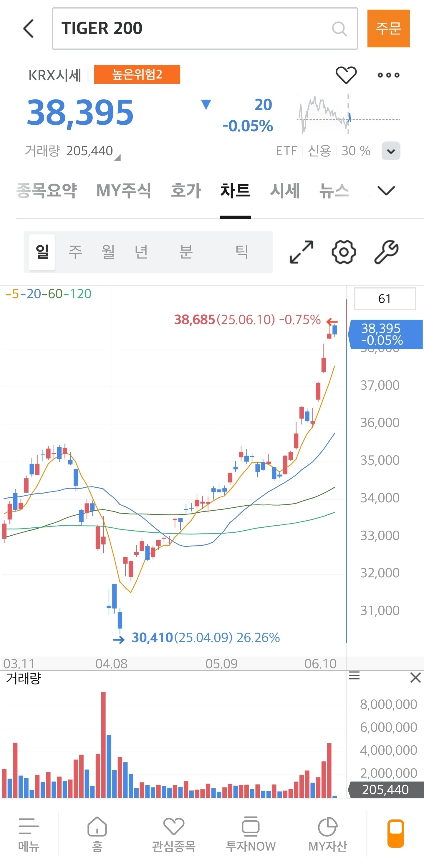Open chart settings gear
The image size is (424, 868).
coord(343,252)
